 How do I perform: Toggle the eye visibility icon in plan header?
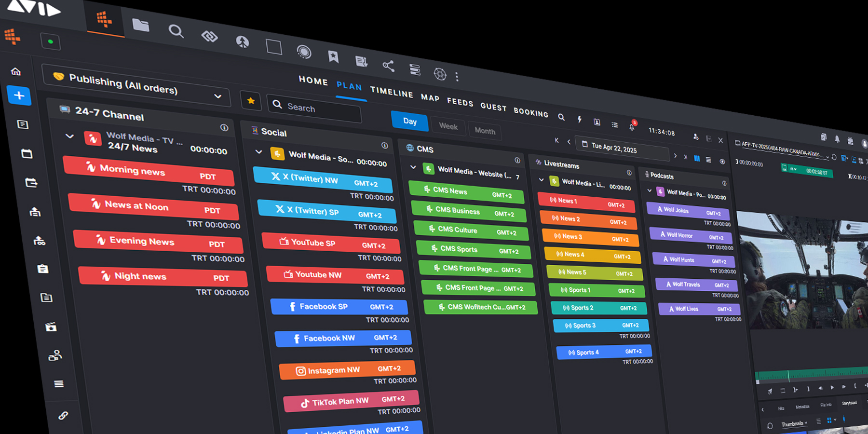click(722, 161)
